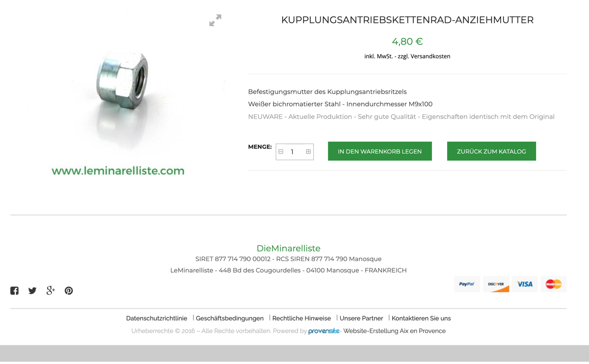The height and width of the screenshot is (364, 589).
Task: Open the Google Plus icon
Action: coord(51,290)
